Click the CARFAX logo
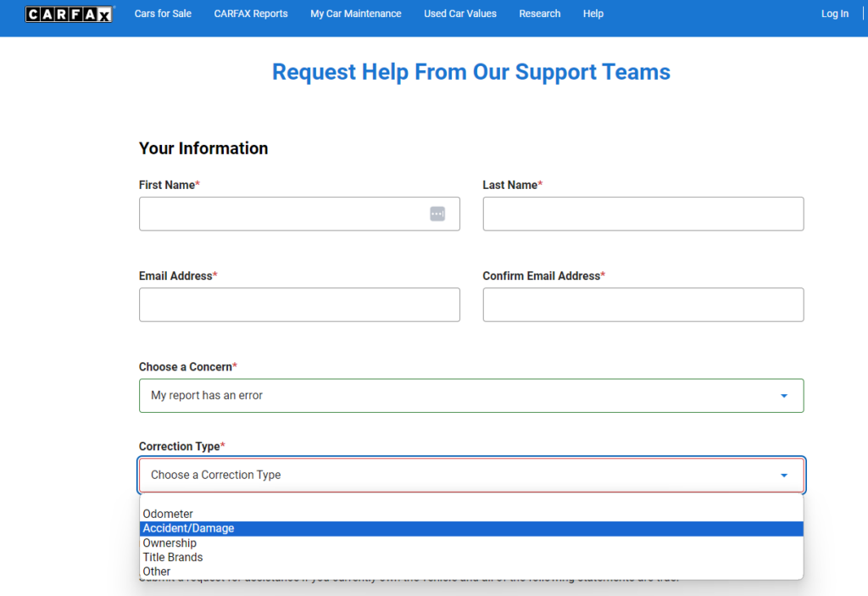Viewport: 868px width, 596px height. click(x=69, y=14)
